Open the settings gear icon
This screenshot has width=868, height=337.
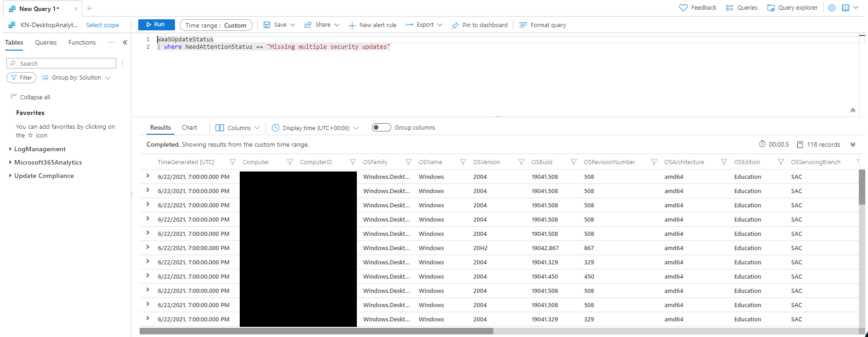(832, 8)
